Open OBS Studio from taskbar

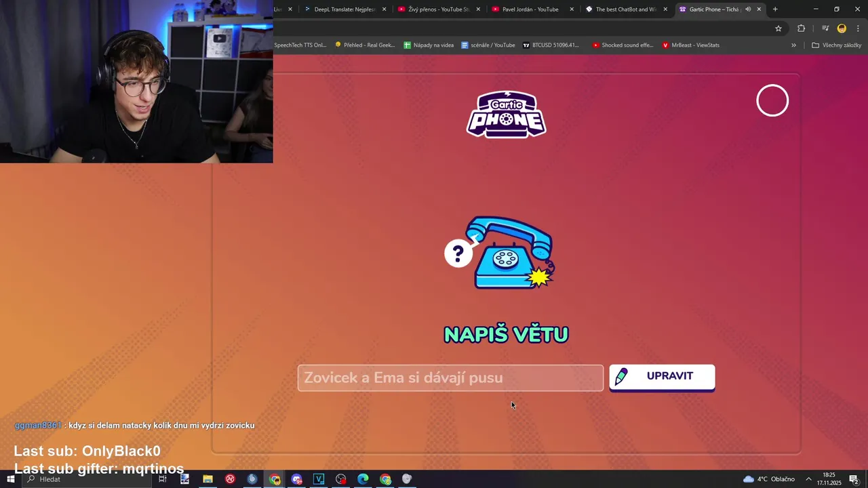[x=341, y=479]
